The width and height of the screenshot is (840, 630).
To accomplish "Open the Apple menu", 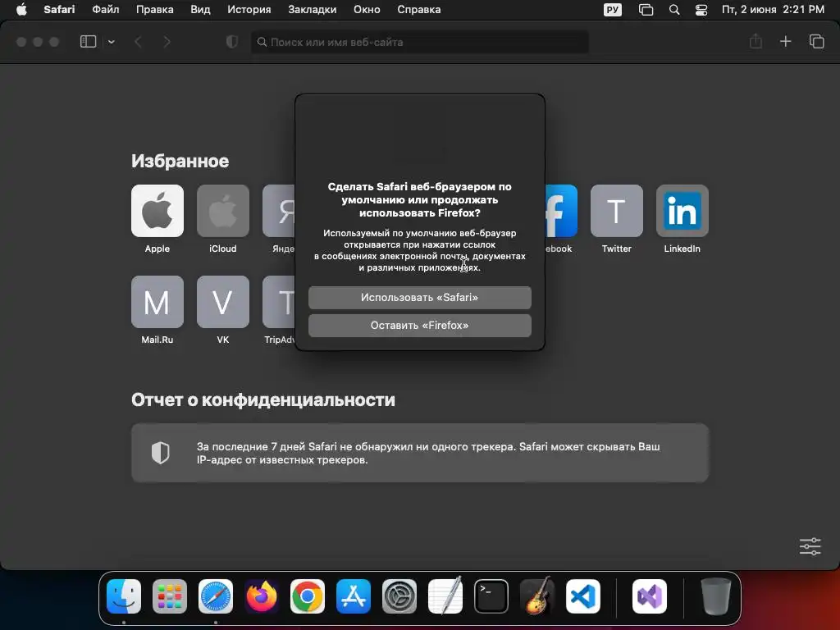I will pyautogui.click(x=21, y=10).
